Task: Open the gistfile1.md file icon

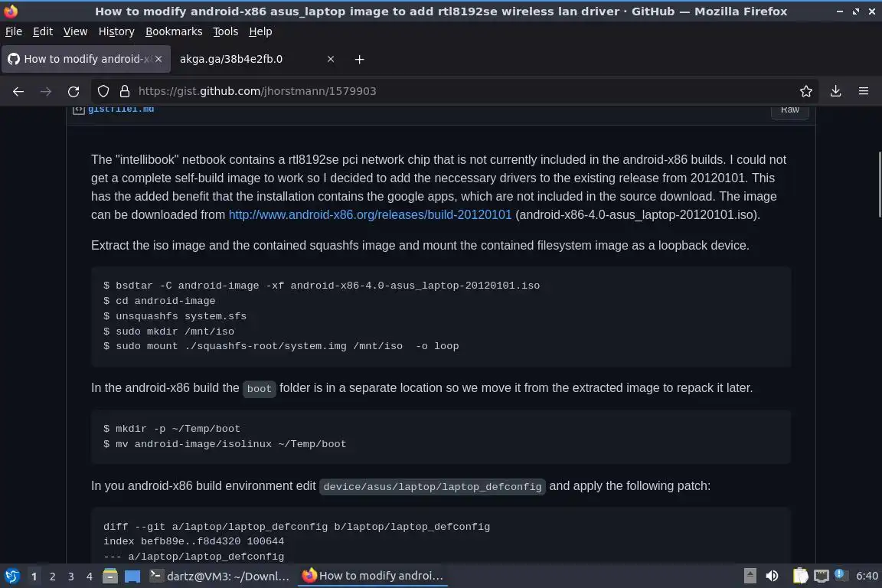Action: coord(79,109)
